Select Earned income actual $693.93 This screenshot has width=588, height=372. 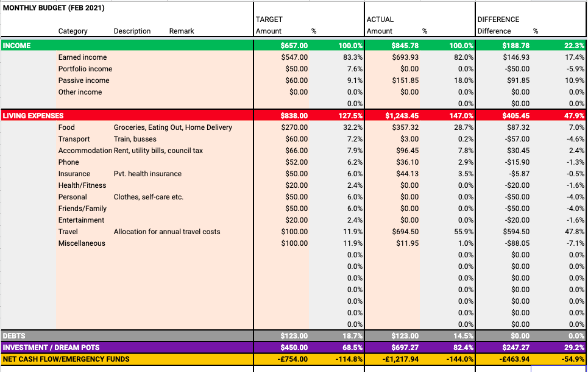[x=405, y=57]
